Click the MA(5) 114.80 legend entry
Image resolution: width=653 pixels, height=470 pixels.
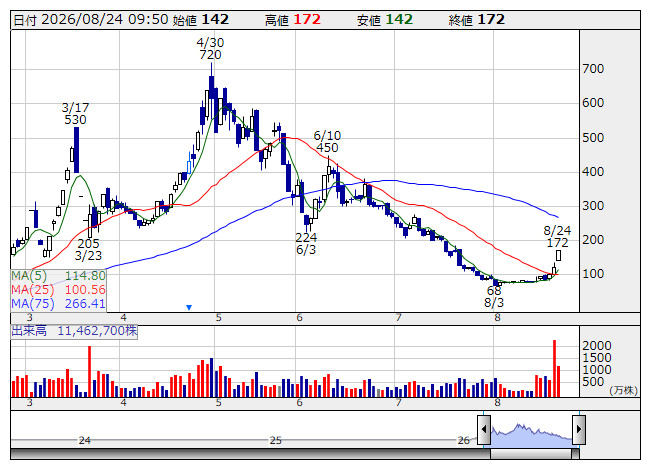click(x=58, y=276)
